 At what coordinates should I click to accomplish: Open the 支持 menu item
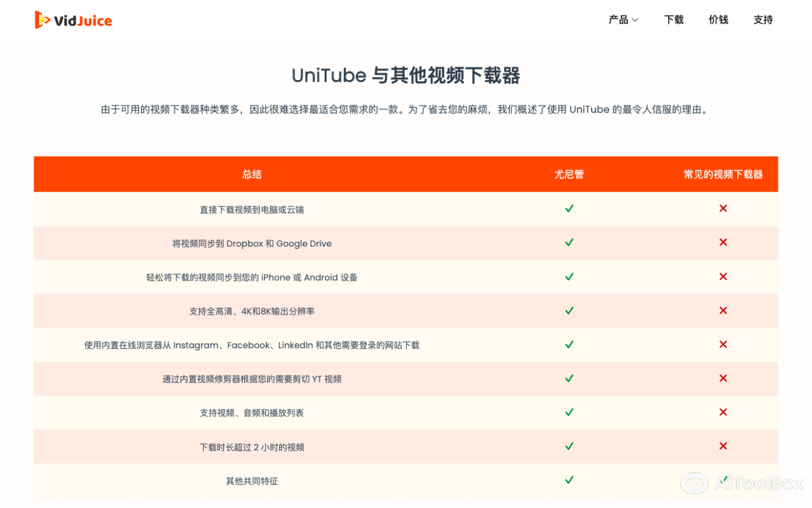click(763, 19)
